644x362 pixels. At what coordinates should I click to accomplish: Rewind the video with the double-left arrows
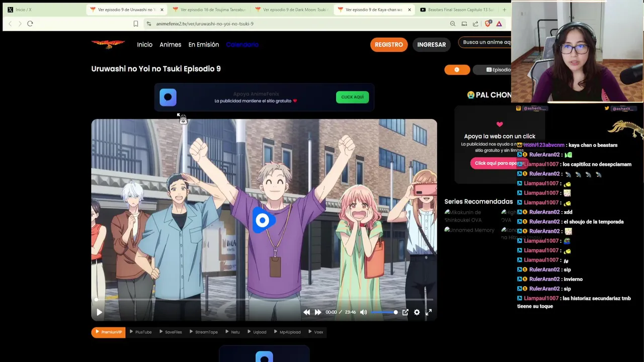(307, 312)
